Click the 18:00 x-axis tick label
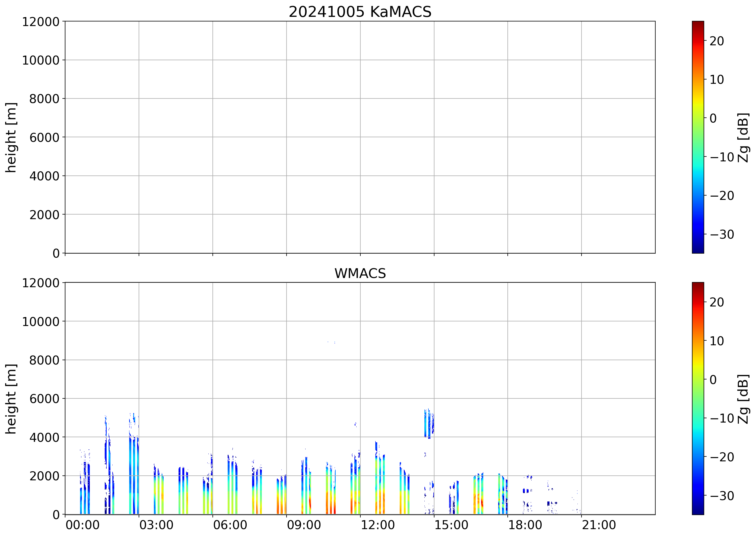Screen dimensions: 756x537 [x=525, y=525]
